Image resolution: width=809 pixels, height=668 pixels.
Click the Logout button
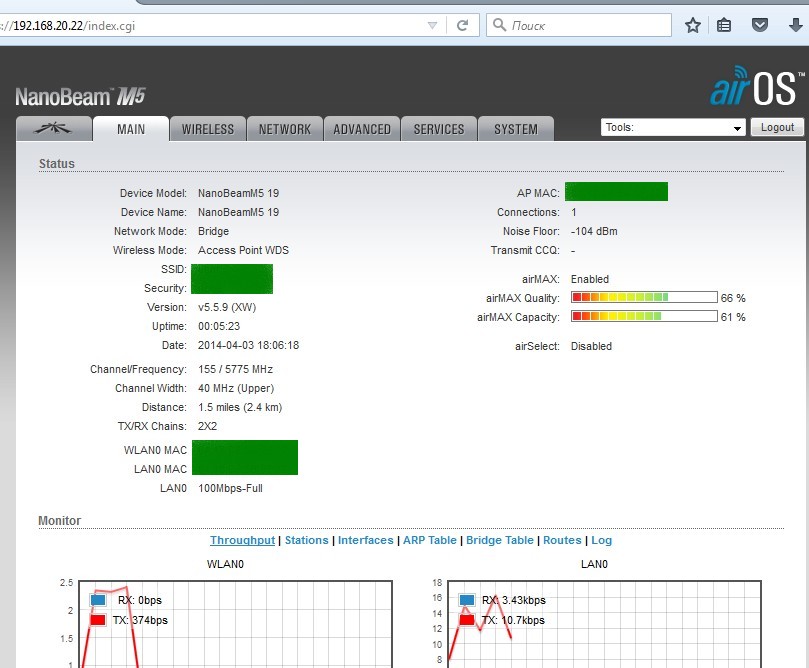point(777,127)
